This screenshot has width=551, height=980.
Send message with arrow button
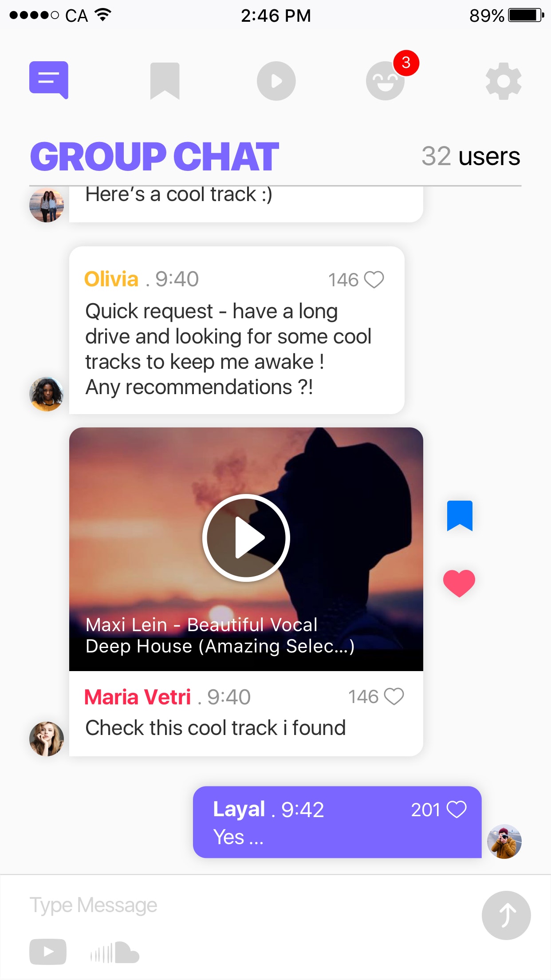click(x=506, y=915)
